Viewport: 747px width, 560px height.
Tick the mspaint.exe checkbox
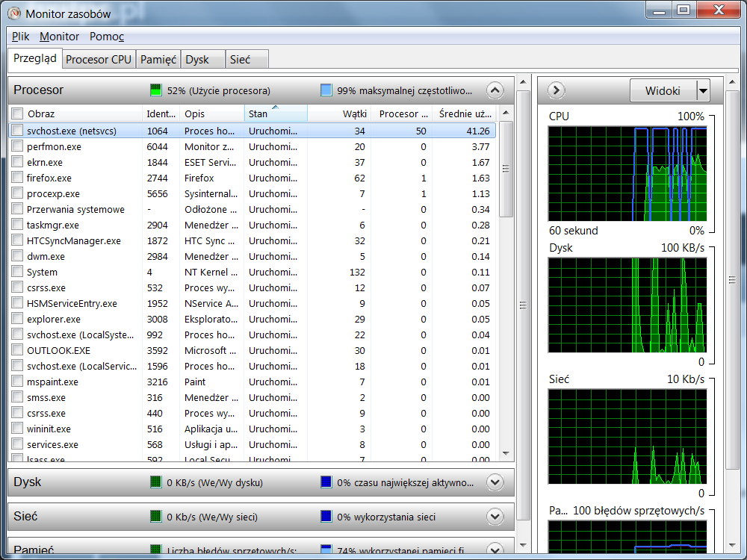click(x=17, y=382)
